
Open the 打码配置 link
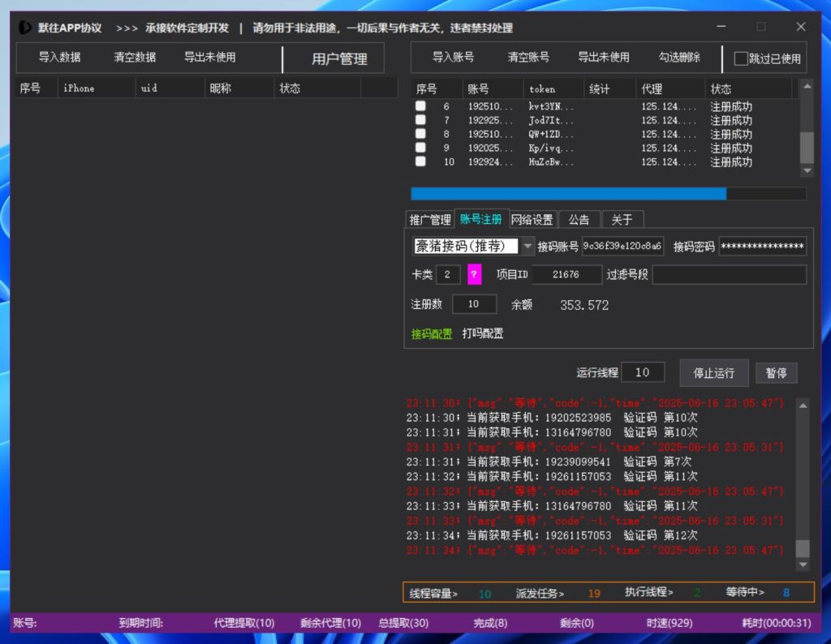click(x=483, y=333)
